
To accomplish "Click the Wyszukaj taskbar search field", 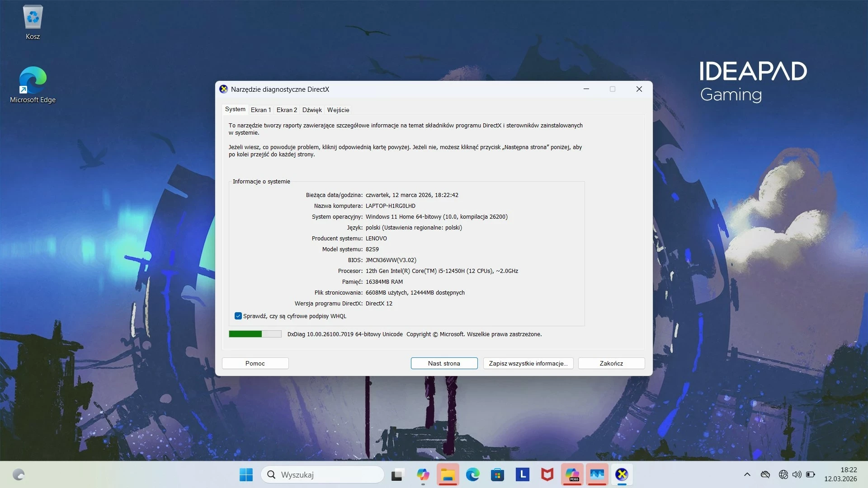I will coord(322,474).
